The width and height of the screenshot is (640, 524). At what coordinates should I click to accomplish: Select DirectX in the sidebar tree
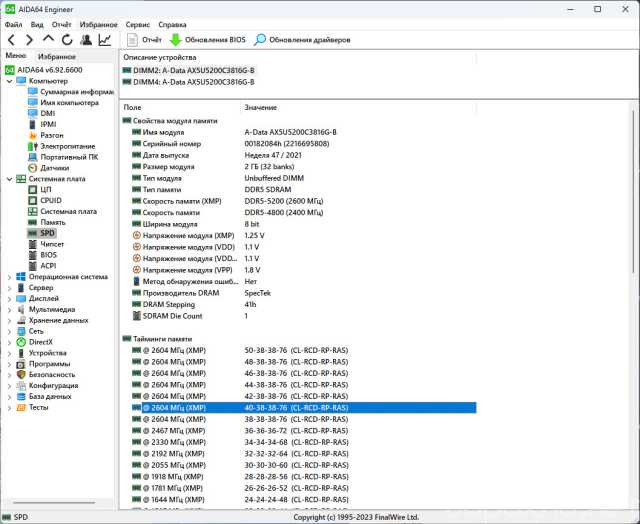(x=42, y=342)
